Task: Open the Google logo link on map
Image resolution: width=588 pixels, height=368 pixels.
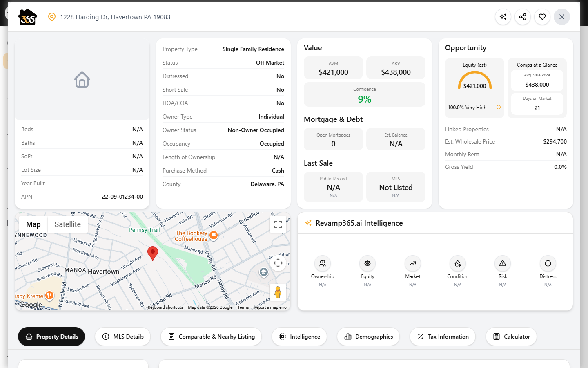Action: tap(31, 305)
